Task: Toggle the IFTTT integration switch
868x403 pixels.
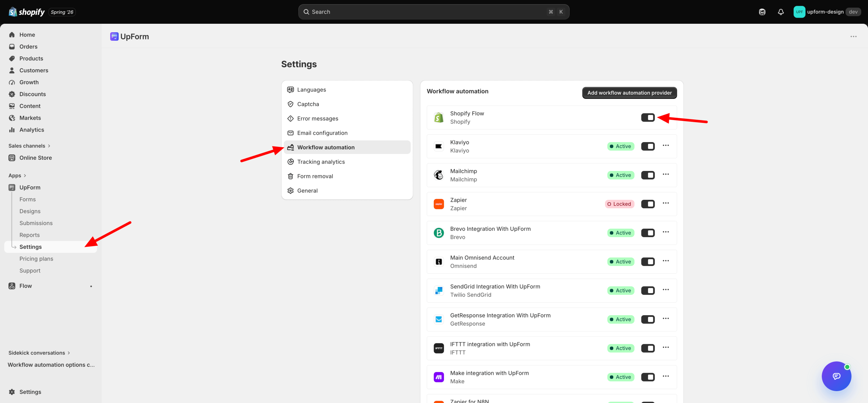Action: tap(648, 348)
